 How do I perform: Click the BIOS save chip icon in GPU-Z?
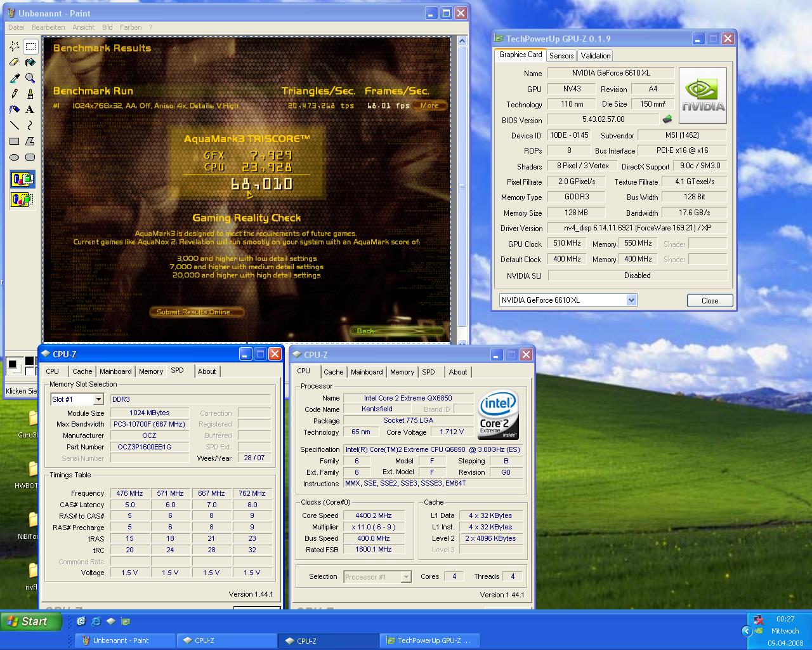[667, 119]
